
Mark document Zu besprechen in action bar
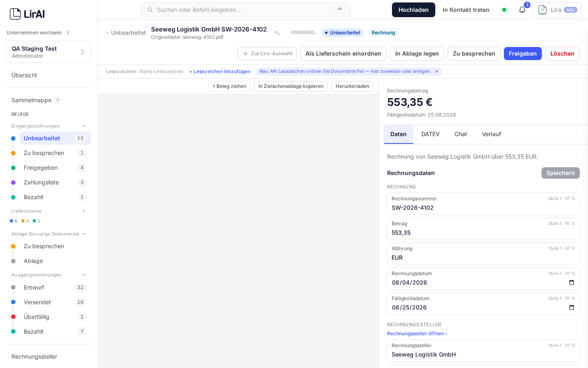[x=474, y=54]
